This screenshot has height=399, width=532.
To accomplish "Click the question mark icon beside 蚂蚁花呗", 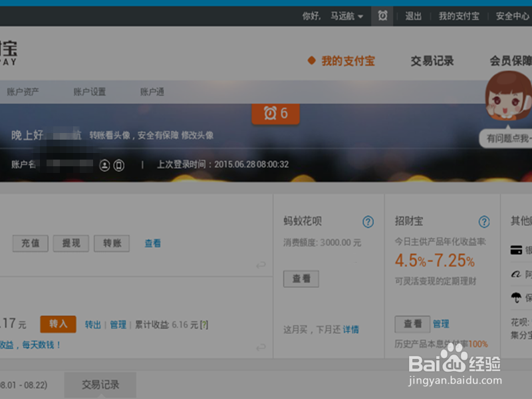I will pyautogui.click(x=368, y=222).
